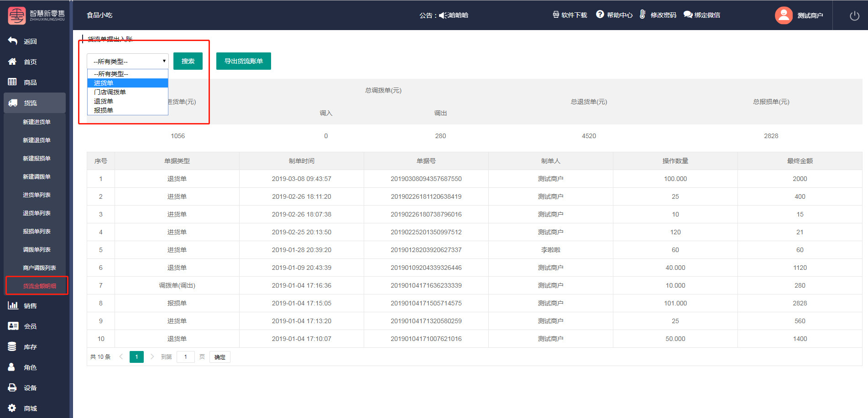
Task: Click the help center question icon
Action: click(600, 15)
